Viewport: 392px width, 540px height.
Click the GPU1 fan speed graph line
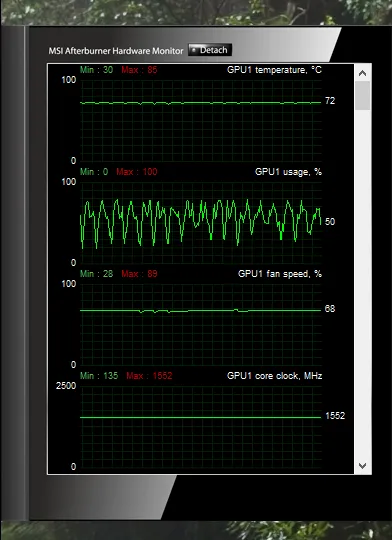pos(200,311)
